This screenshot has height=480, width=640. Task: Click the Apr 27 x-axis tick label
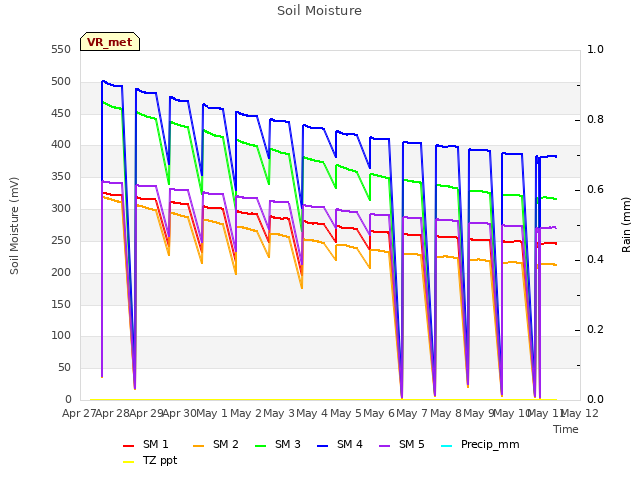tap(79, 413)
